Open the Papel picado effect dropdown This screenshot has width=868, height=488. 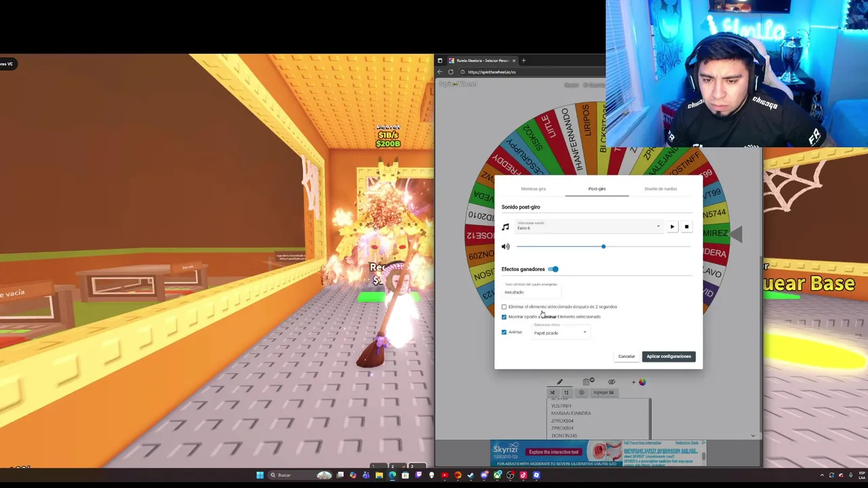tap(560, 332)
